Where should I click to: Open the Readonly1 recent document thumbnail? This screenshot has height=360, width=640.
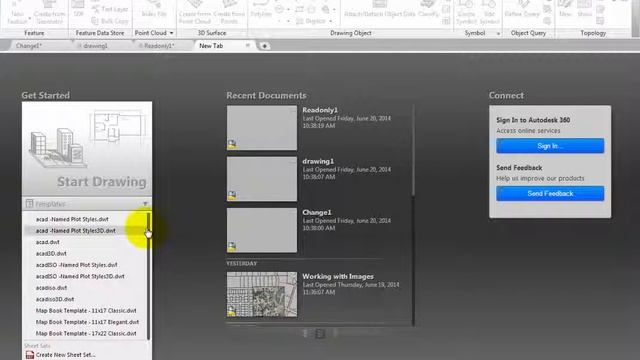pos(262,128)
